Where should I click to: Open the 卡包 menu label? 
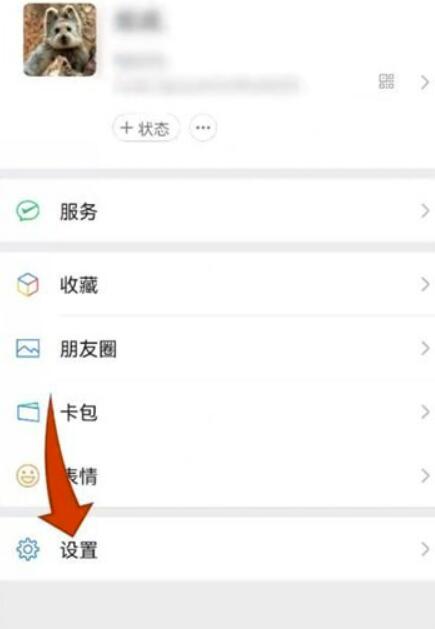(79, 413)
